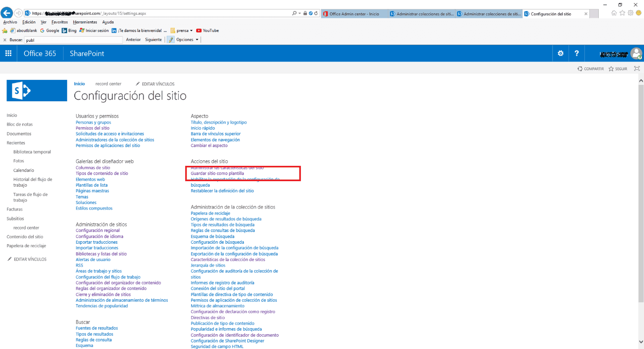Open browser favorites star icon
This screenshot has height=349, width=644.
coord(622,13)
